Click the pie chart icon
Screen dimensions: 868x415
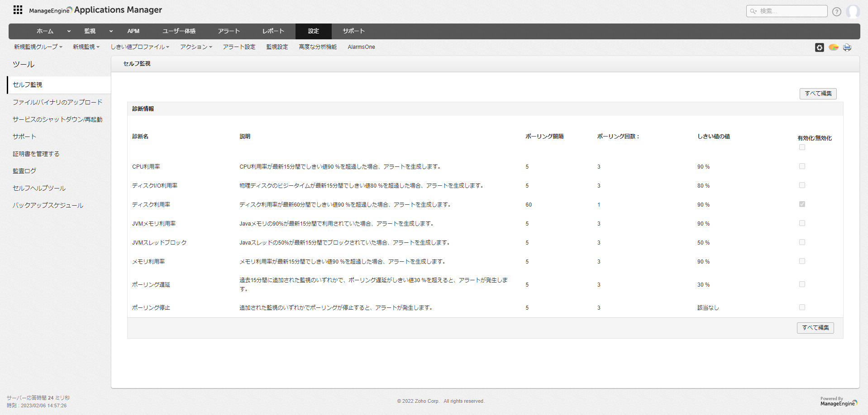point(833,47)
